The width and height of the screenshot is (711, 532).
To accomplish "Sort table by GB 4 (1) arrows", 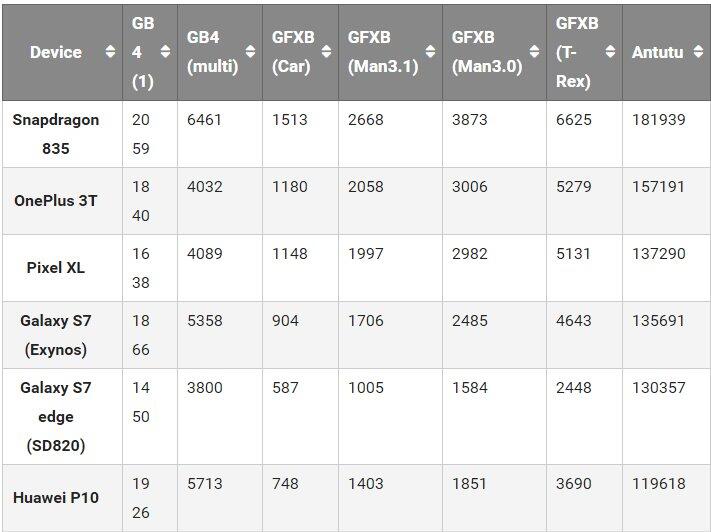I will point(165,52).
